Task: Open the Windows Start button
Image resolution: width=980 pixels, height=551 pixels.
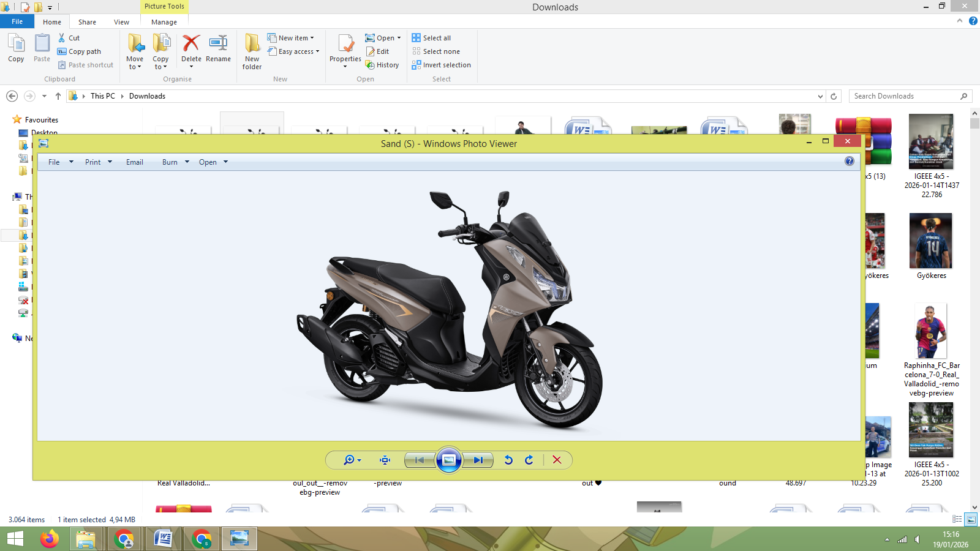Action: point(15,539)
